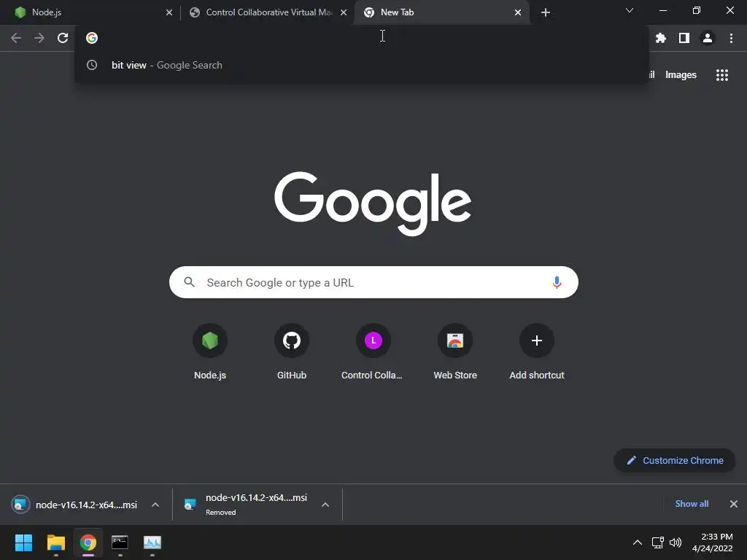The height and width of the screenshot is (560, 747).
Task: Focus the Search Google or type a URL box
Action: [373, 282]
